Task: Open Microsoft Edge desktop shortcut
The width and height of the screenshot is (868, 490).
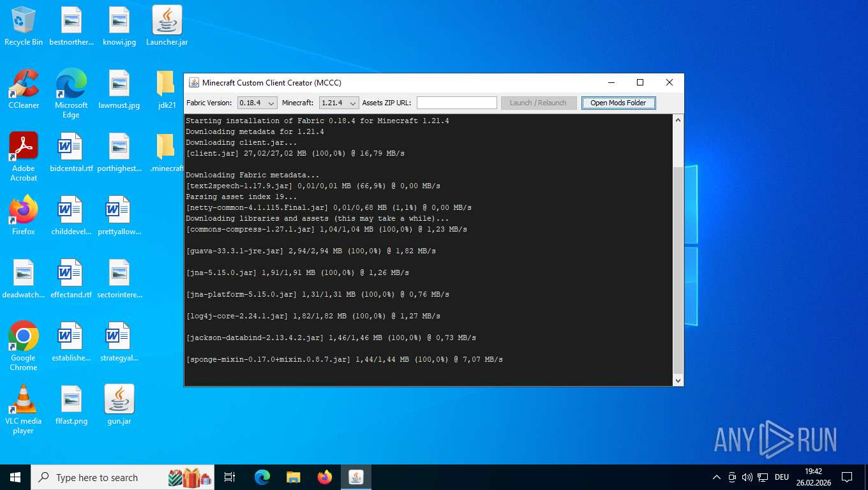Action: click(x=71, y=93)
